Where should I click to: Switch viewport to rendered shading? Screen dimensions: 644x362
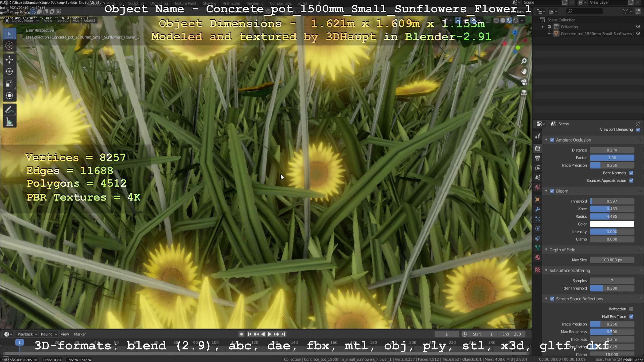coord(515,20)
